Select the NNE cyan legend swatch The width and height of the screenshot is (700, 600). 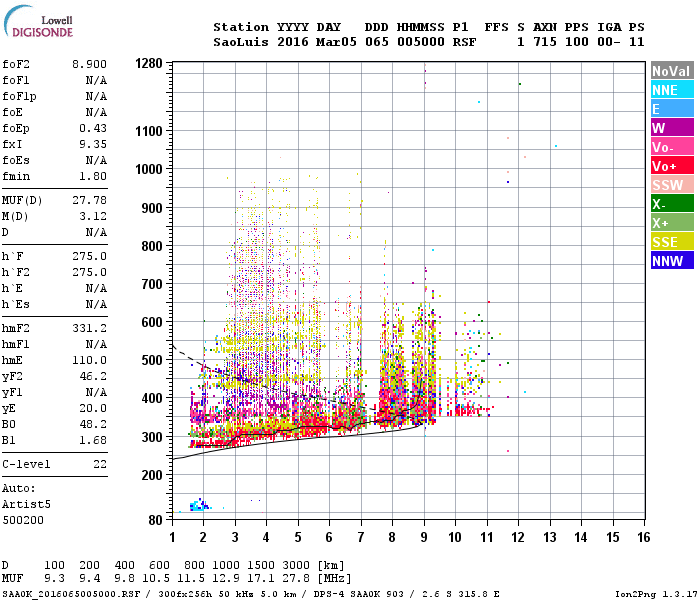(x=672, y=90)
